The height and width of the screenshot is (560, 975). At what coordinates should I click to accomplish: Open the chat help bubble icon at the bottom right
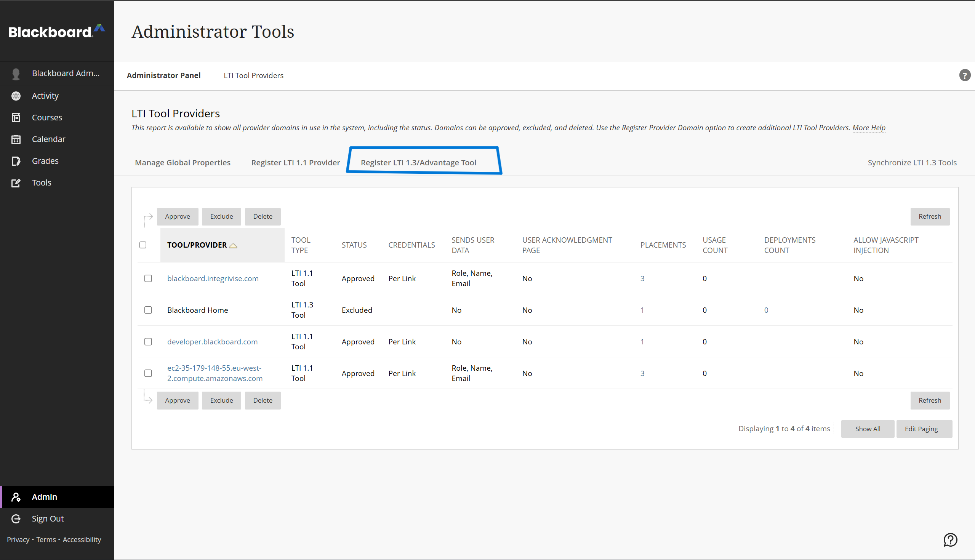(950, 539)
